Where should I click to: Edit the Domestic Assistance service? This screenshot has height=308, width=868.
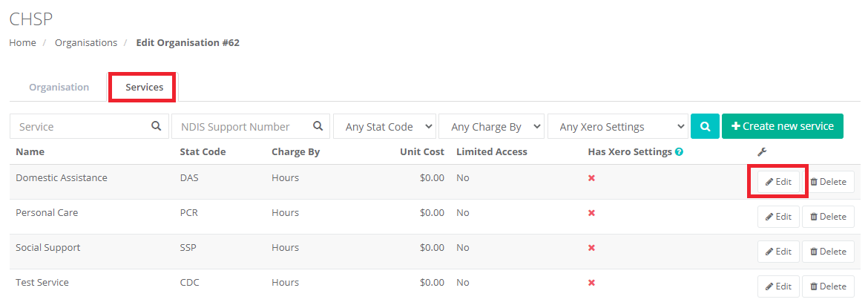[x=778, y=182]
